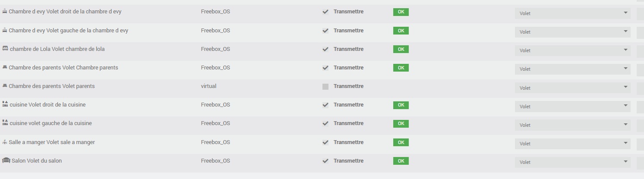Image resolution: width=644 pixels, height=179 pixels.
Task: Expand the type dropdown for Salle a manger
Action: click(572, 144)
